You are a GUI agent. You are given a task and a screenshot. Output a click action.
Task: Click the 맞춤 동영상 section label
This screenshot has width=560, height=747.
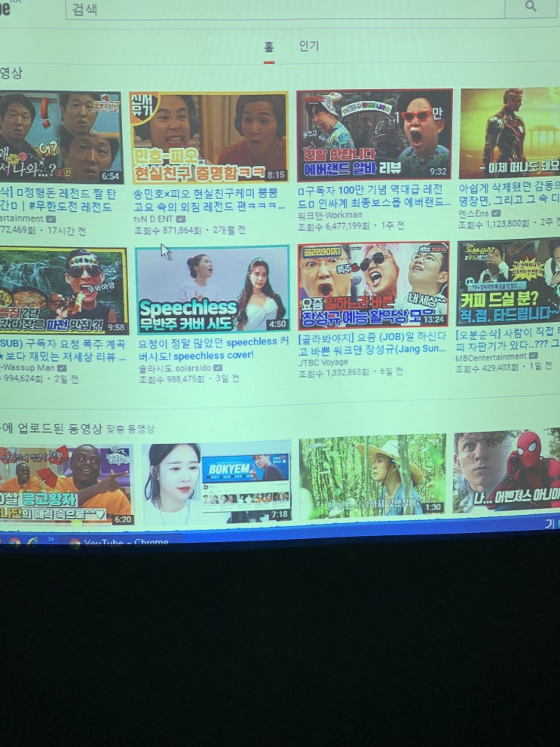click(x=130, y=429)
